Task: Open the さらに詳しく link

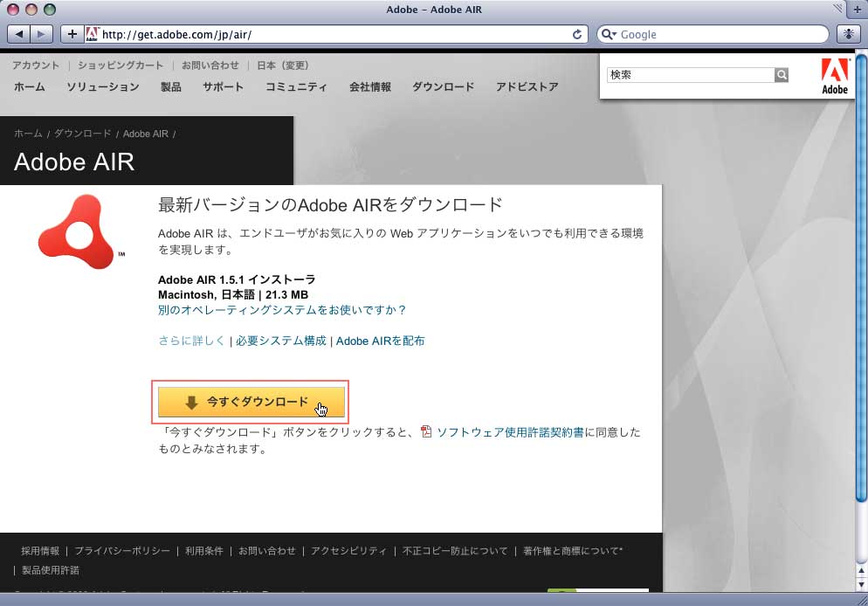Action: pos(191,341)
